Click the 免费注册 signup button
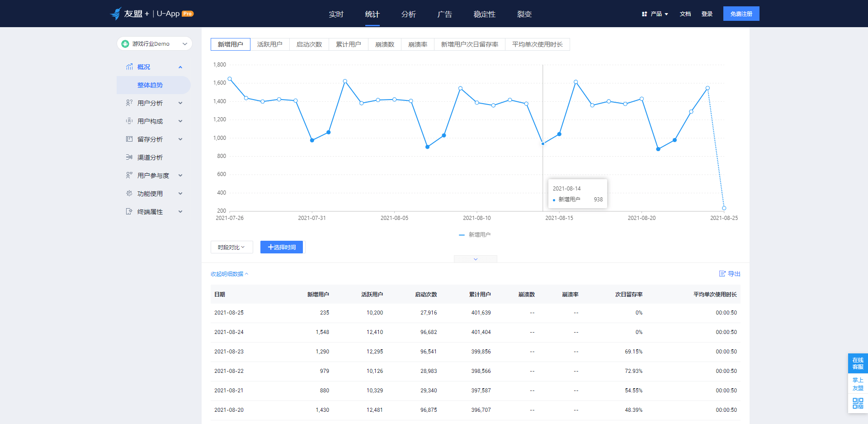The height and width of the screenshot is (424, 868). [741, 14]
